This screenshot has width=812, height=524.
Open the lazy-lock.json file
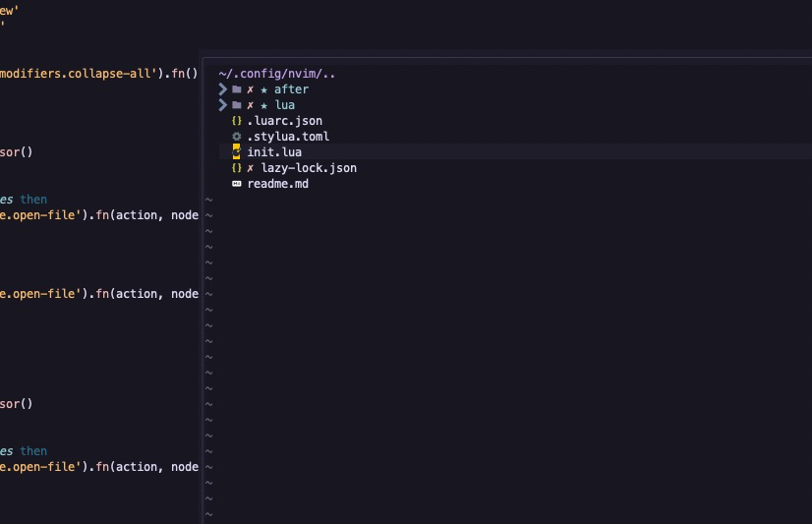tap(309, 168)
